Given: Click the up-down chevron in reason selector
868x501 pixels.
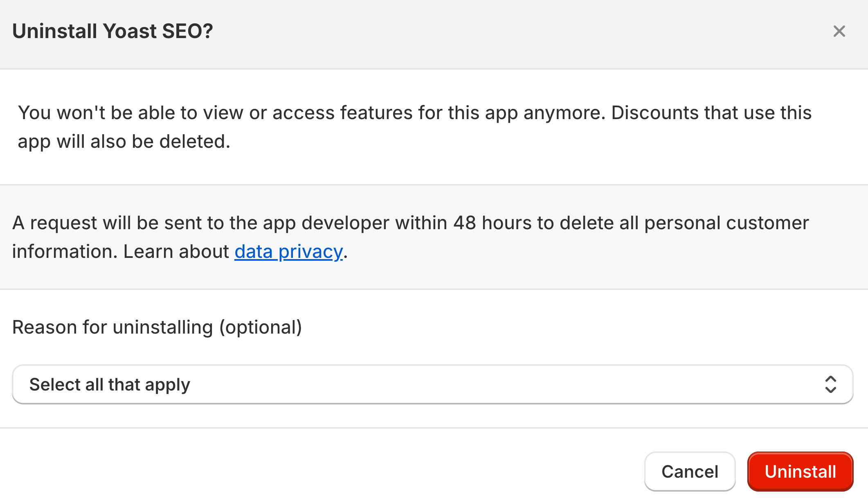Looking at the screenshot, I should click(x=830, y=384).
